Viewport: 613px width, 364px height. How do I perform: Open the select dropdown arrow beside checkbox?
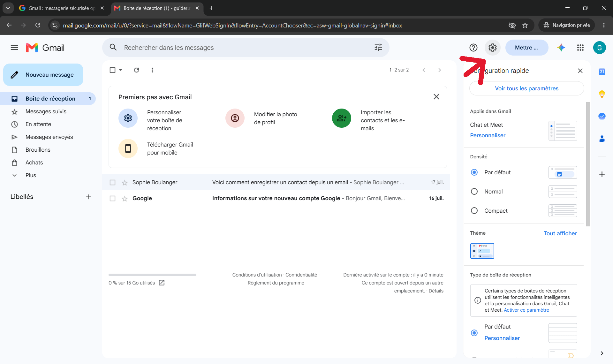pos(120,70)
